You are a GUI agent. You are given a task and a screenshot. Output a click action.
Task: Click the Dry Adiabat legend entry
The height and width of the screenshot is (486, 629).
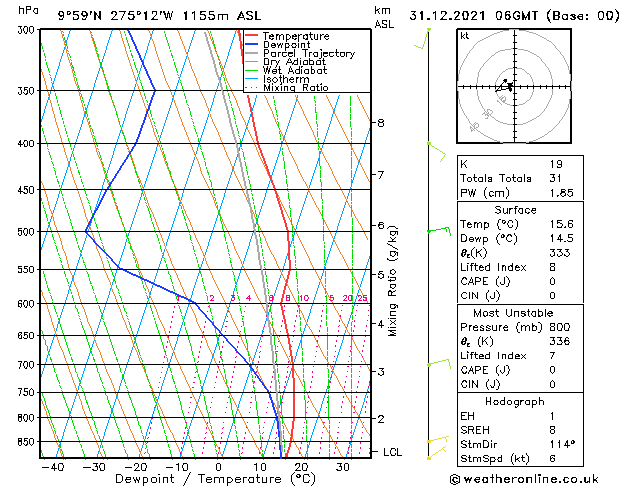click(285, 62)
